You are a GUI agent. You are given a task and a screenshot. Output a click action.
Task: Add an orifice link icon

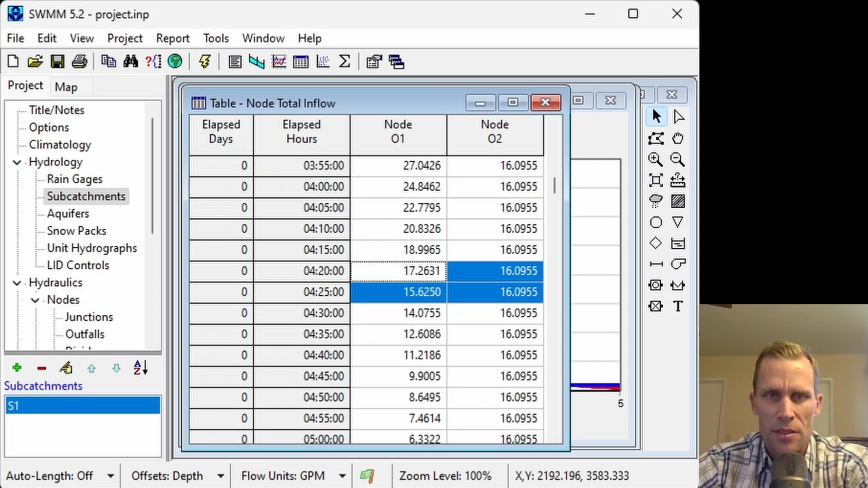tap(656, 285)
